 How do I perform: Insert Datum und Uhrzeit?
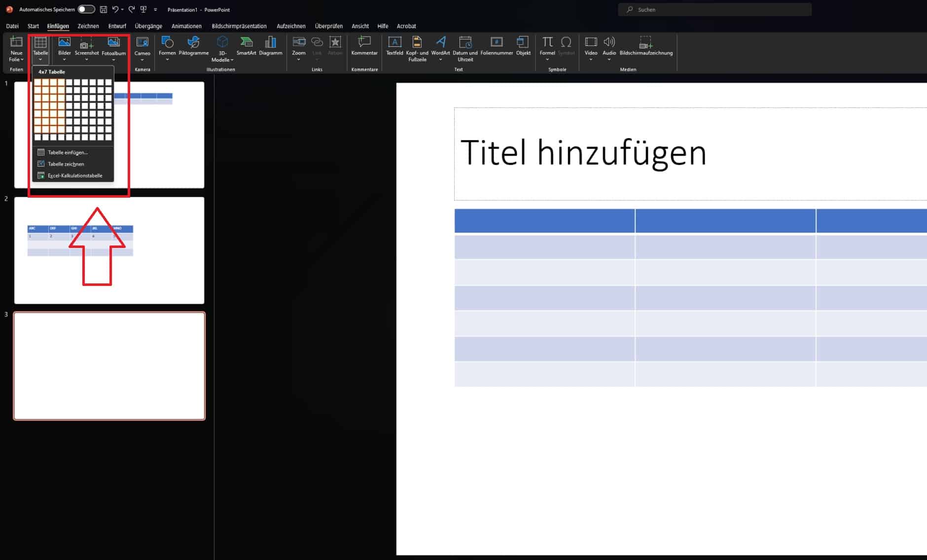[x=465, y=48]
